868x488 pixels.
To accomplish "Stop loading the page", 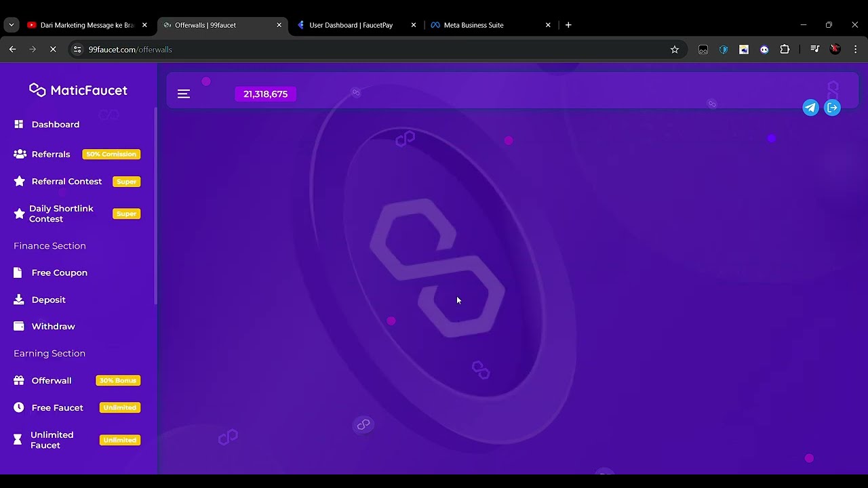I will pos(53,49).
